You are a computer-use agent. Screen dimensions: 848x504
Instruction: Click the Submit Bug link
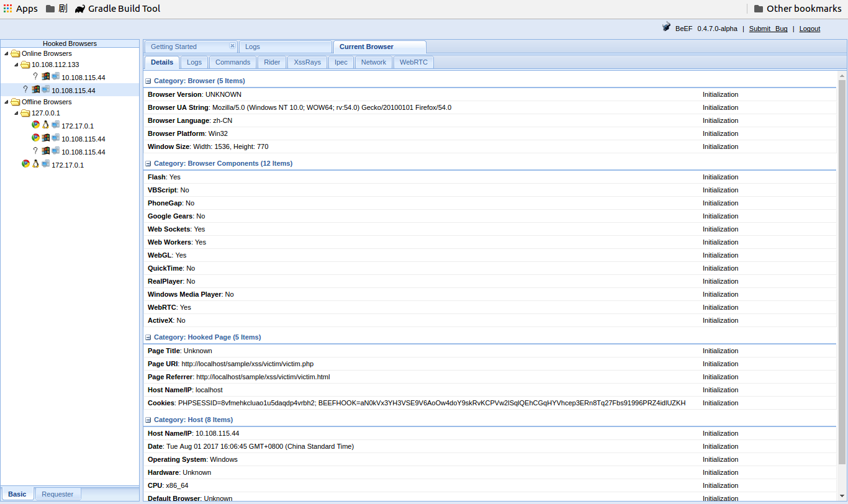[x=768, y=29]
